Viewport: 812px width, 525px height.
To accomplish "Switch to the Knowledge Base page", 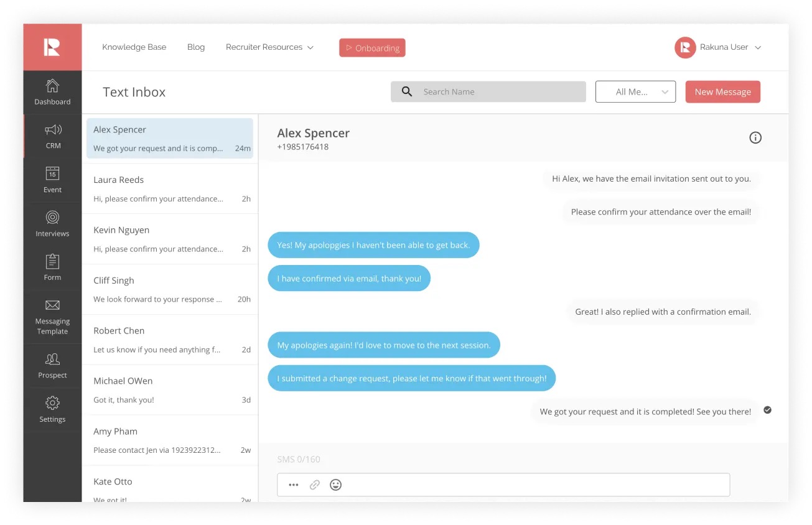I will click(x=134, y=47).
